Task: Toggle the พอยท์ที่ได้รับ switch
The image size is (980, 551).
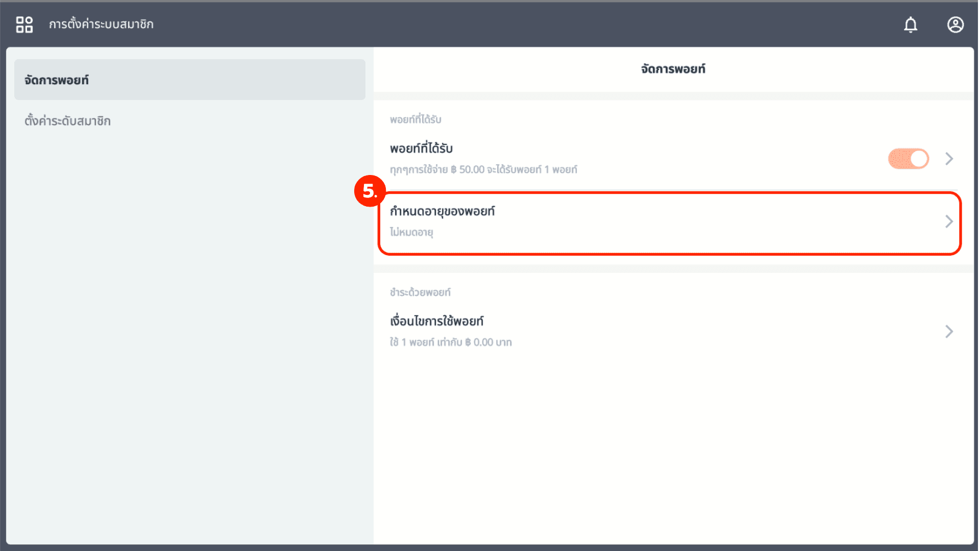Action: pos(908,159)
